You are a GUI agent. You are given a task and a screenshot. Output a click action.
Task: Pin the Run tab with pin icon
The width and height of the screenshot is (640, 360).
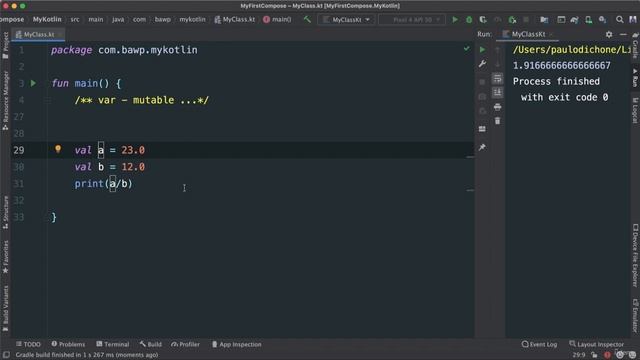point(482,147)
